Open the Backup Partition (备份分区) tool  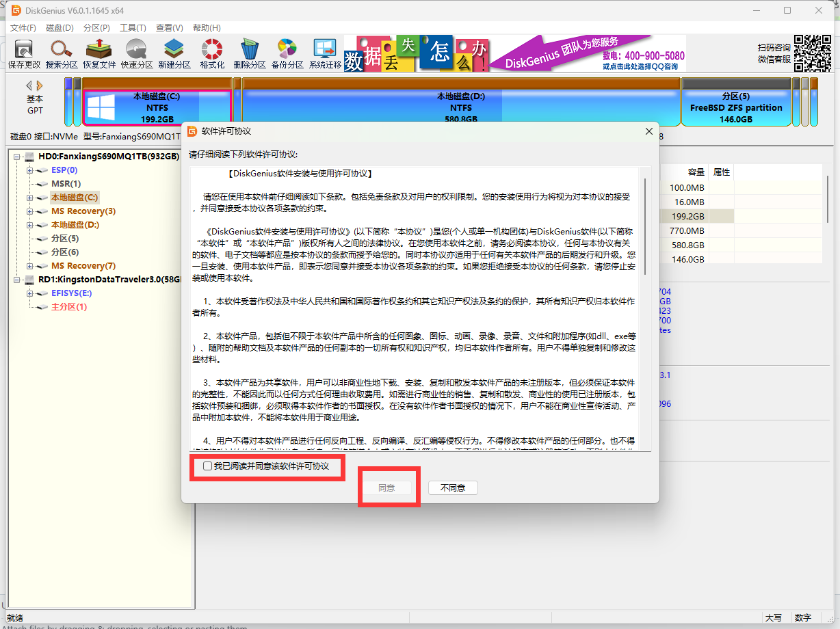pos(287,54)
